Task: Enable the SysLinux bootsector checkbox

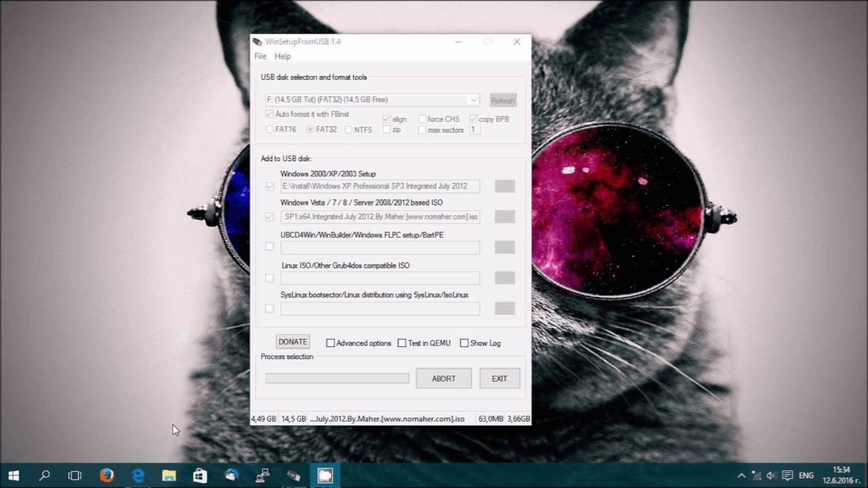Action: 270,308
